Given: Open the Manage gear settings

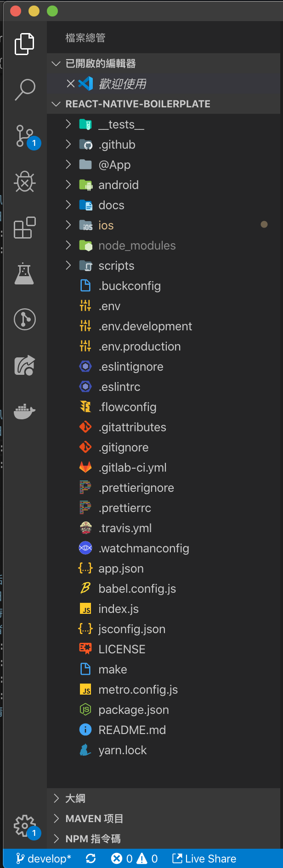Looking at the screenshot, I should (x=25, y=826).
